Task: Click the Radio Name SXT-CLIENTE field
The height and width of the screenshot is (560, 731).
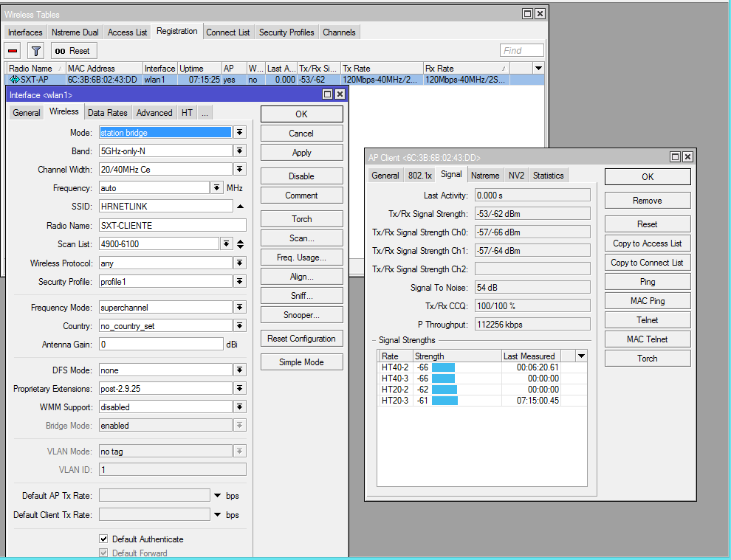Action: [172, 226]
